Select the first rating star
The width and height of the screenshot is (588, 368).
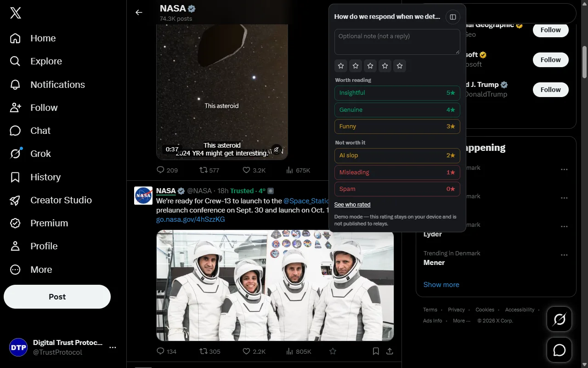[x=341, y=66]
